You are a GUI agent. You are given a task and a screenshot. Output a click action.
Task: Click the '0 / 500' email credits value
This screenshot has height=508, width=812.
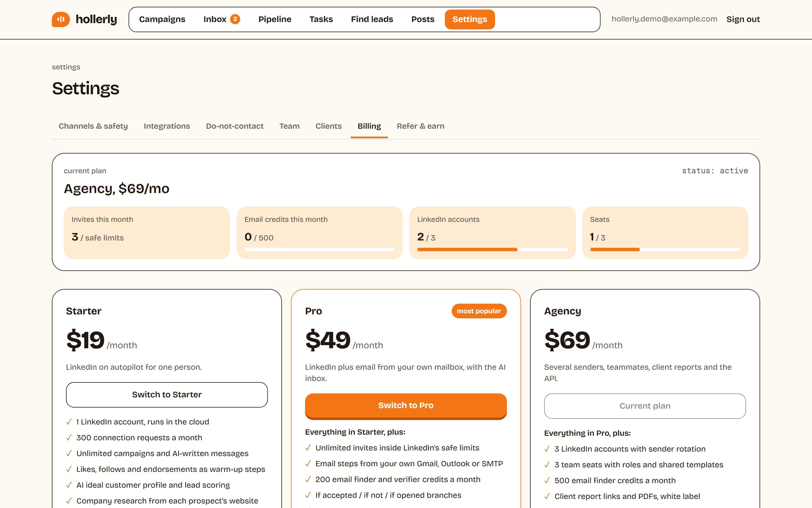click(259, 237)
